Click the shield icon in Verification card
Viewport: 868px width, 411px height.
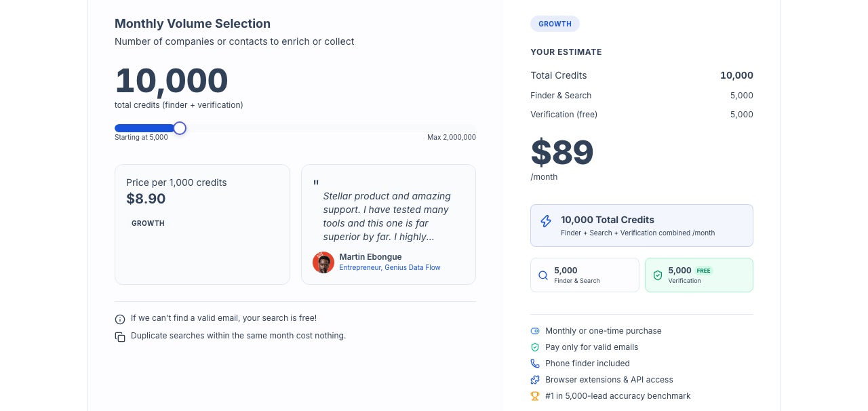[658, 275]
